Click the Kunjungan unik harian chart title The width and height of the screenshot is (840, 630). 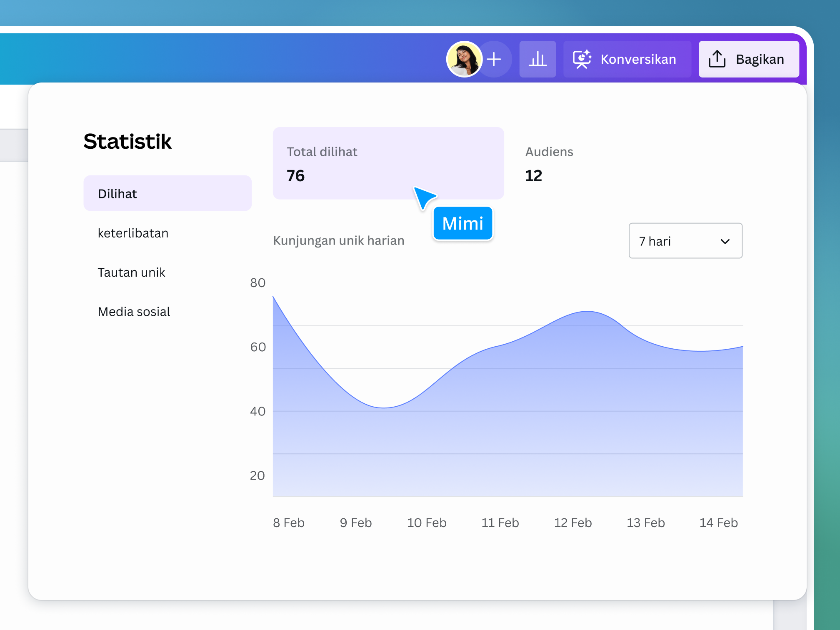(339, 240)
